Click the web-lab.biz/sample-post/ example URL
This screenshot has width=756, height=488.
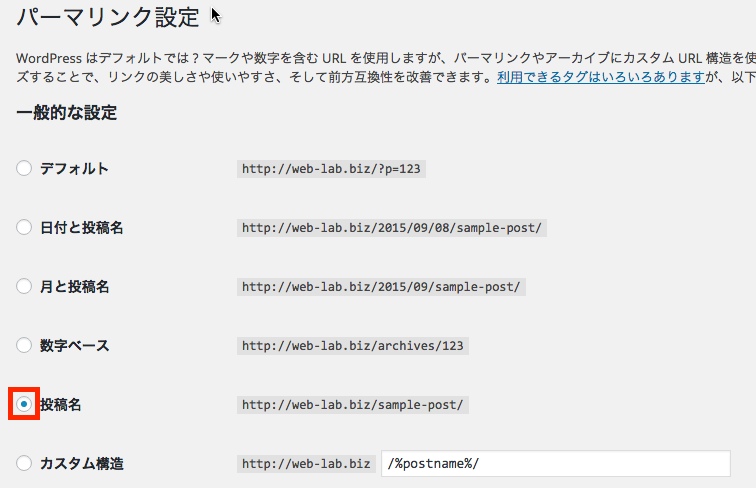[x=352, y=405]
